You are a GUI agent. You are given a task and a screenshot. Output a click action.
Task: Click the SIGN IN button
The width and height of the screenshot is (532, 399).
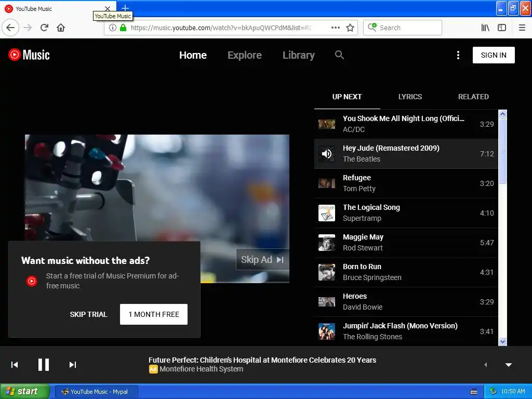(494, 55)
